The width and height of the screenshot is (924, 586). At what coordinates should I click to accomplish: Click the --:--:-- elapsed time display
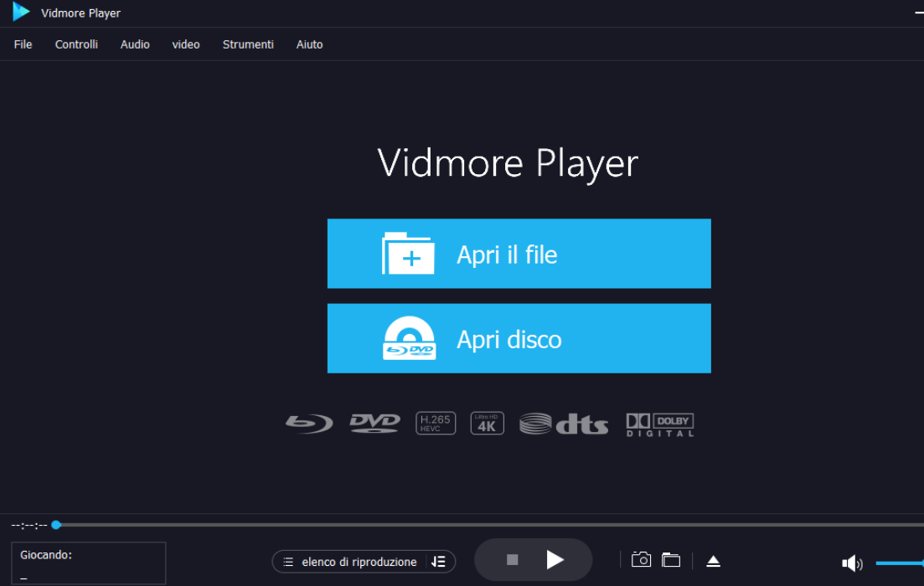coord(28,525)
